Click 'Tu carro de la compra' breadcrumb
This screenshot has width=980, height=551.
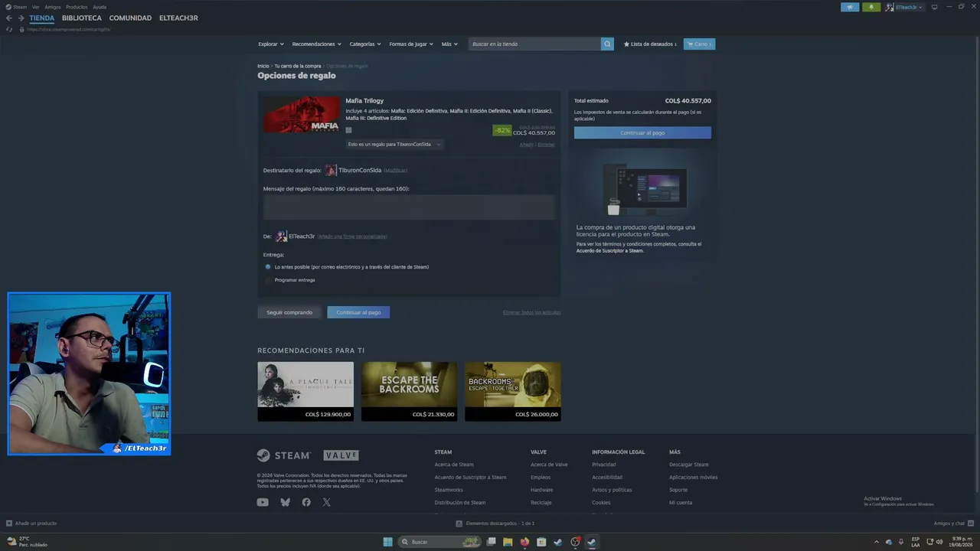298,66
